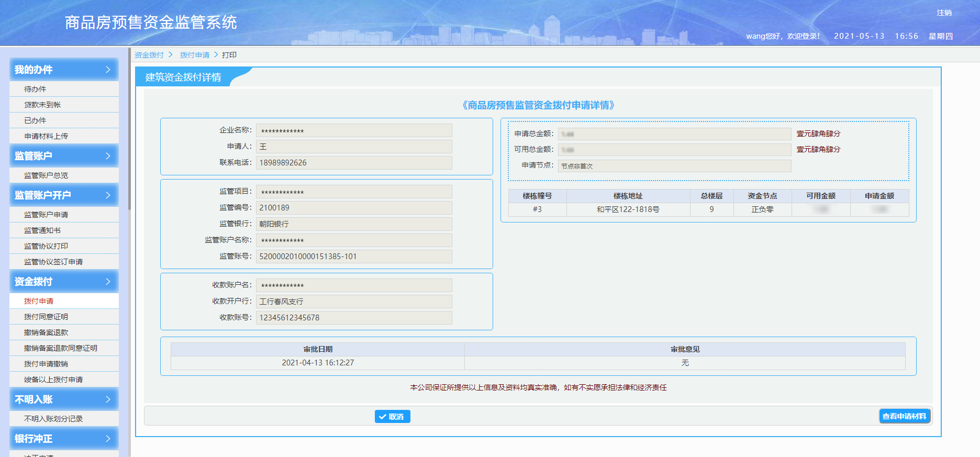Open the 不明入账 sidebar section
The image size is (980, 457).
[64, 399]
